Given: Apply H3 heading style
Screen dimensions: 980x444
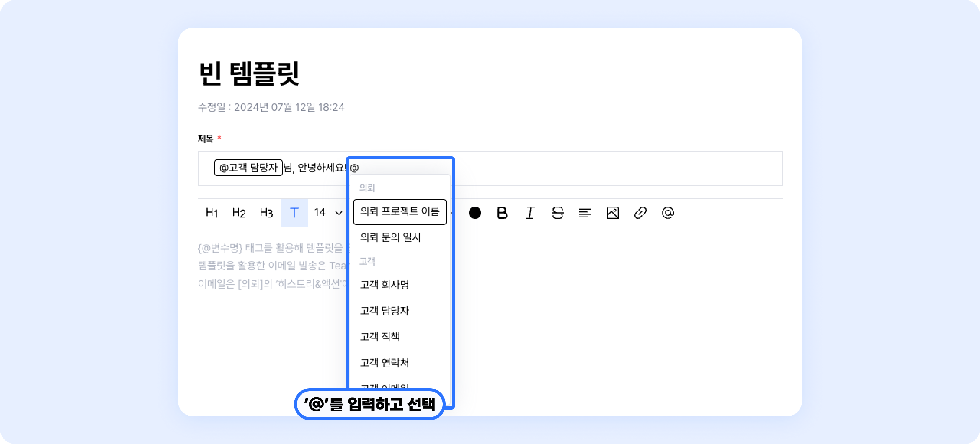Looking at the screenshot, I should (x=266, y=213).
